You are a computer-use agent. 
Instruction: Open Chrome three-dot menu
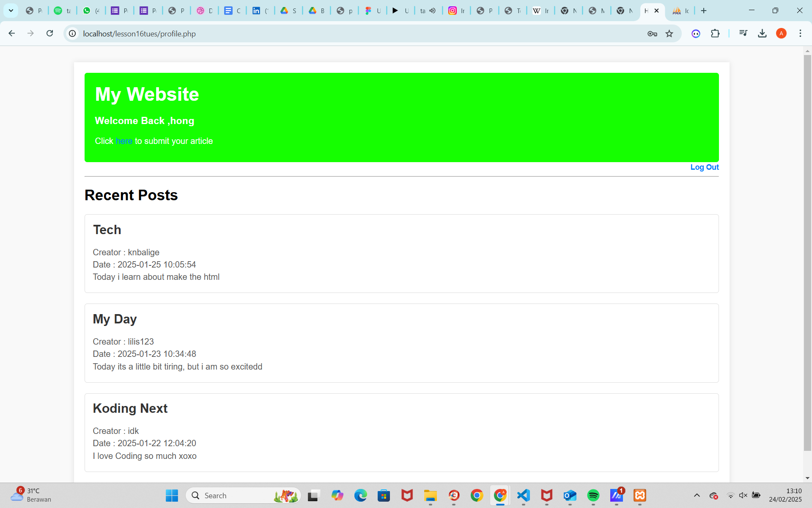click(x=800, y=33)
